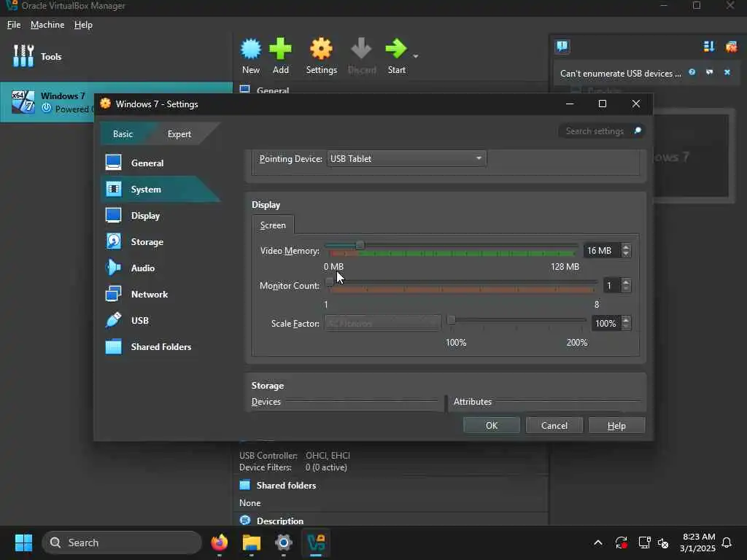Click the Help button in Settings
747x560 pixels.
coord(616,425)
